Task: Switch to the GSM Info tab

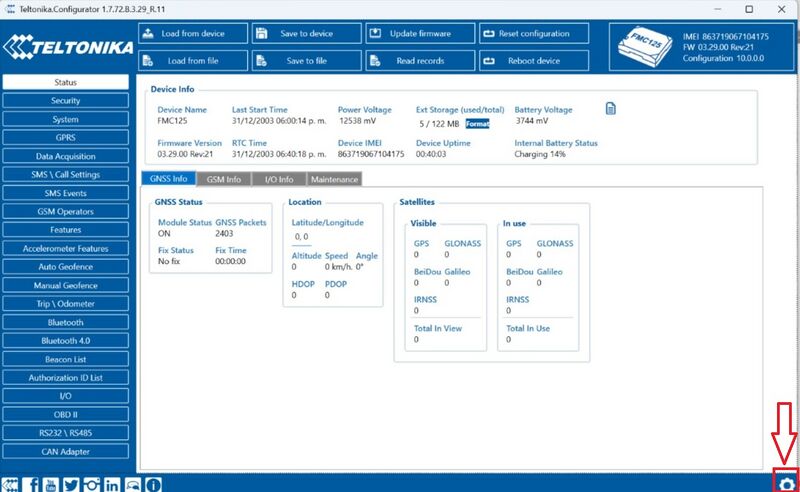Action: click(x=223, y=179)
